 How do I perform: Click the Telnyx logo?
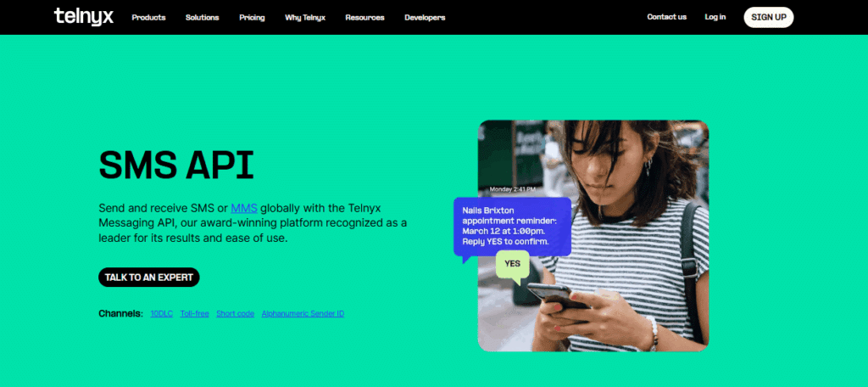pyautogui.click(x=84, y=17)
